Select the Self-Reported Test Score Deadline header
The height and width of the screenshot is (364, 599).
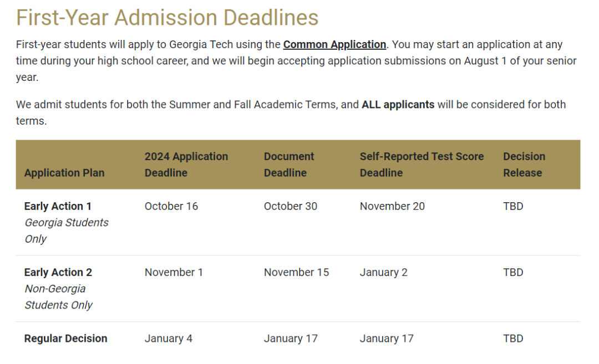tap(422, 165)
